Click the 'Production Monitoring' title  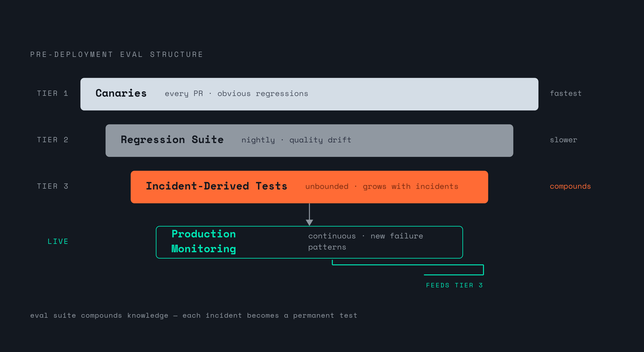coord(204,241)
